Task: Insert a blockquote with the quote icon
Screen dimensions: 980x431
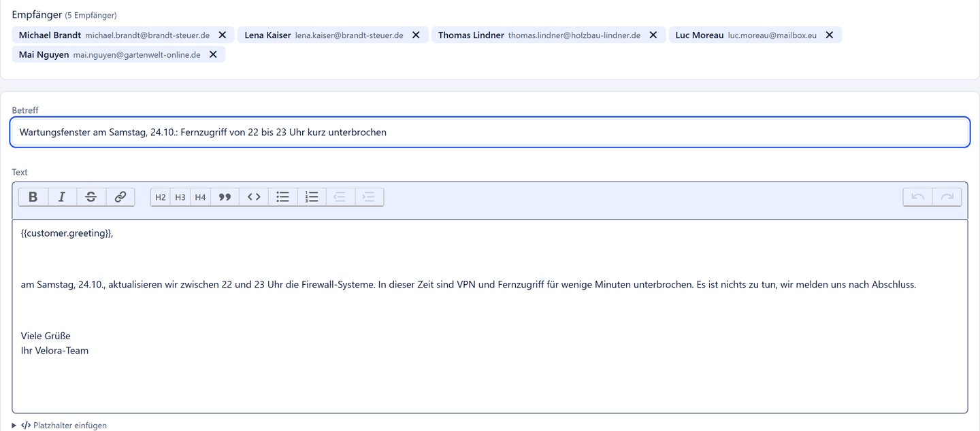Action: pyautogui.click(x=225, y=197)
